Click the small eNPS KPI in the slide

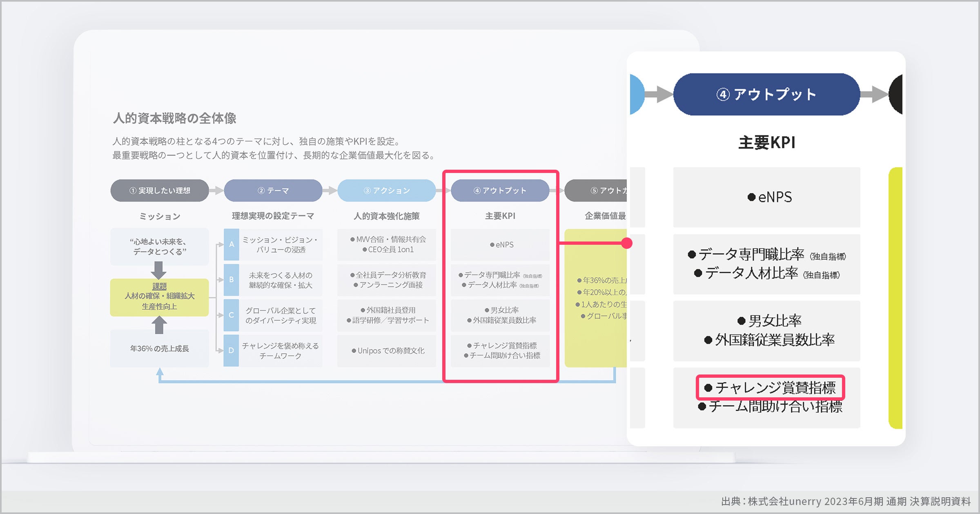(x=502, y=245)
